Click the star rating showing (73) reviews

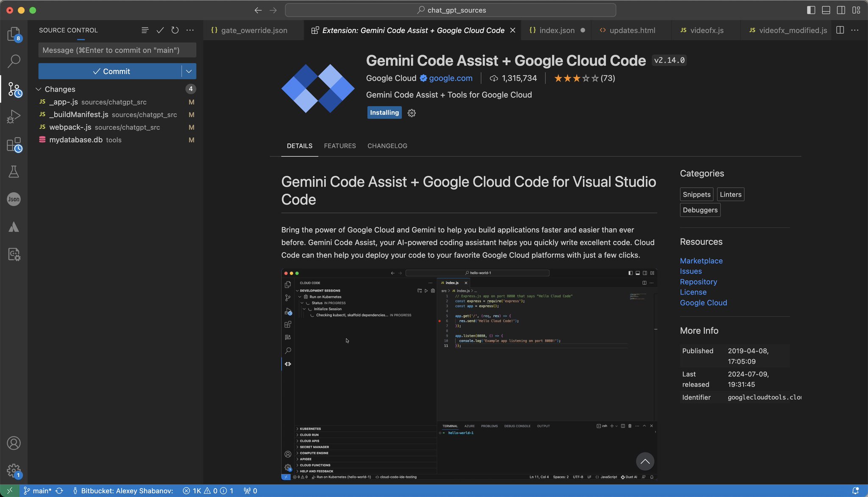pyautogui.click(x=584, y=78)
